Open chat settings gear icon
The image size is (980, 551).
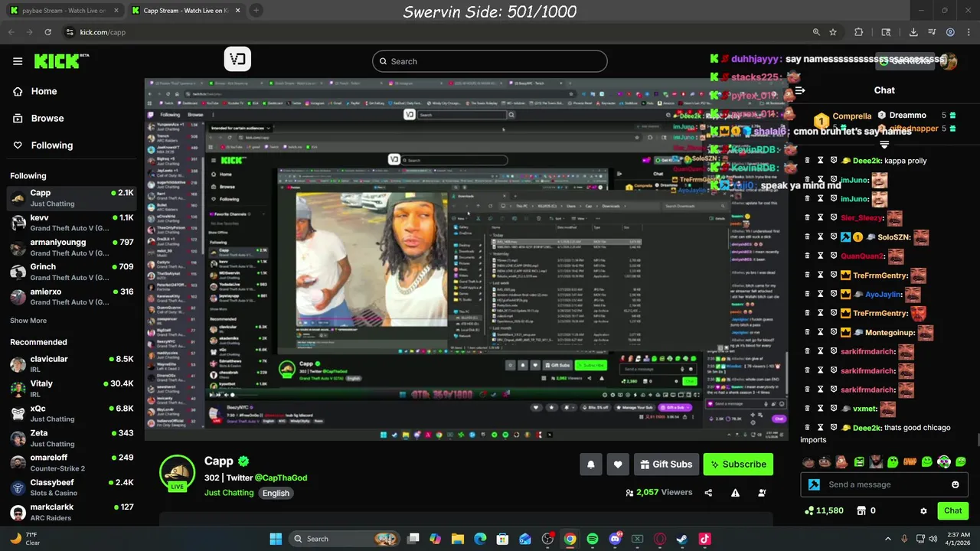click(923, 510)
